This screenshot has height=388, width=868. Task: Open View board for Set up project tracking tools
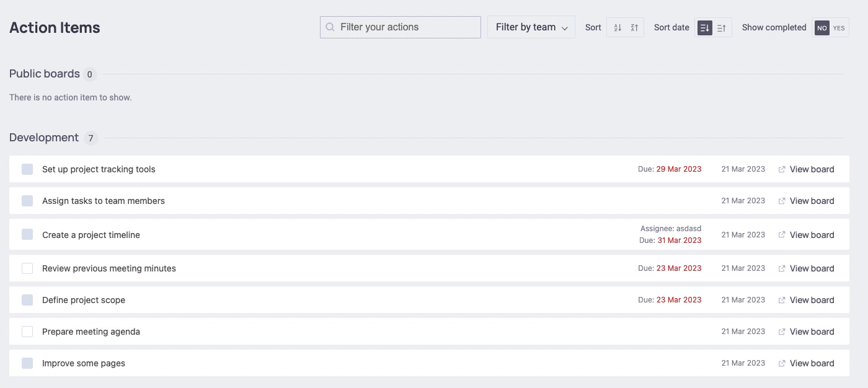tap(812, 169)
